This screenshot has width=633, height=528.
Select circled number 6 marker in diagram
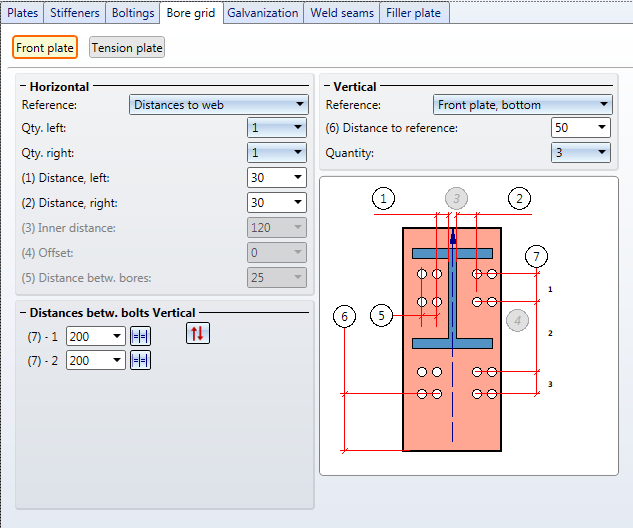tap(344, 317)
